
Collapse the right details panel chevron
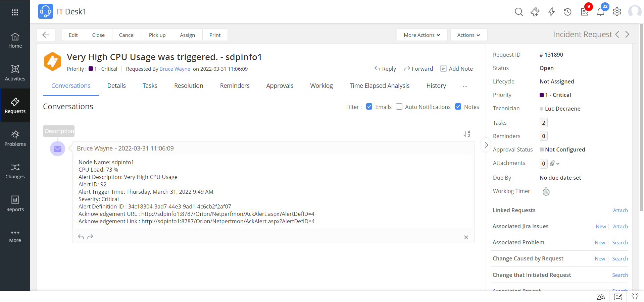(486, 145)
